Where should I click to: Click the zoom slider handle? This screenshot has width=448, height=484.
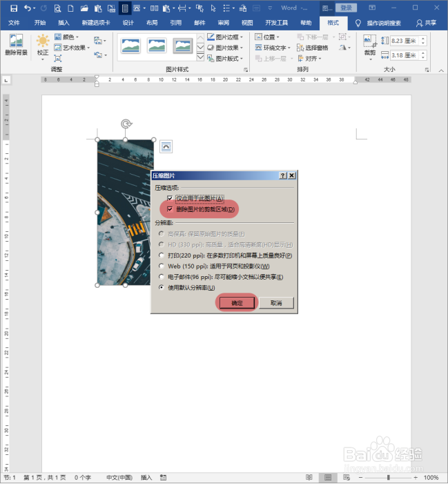pos(388,478)
